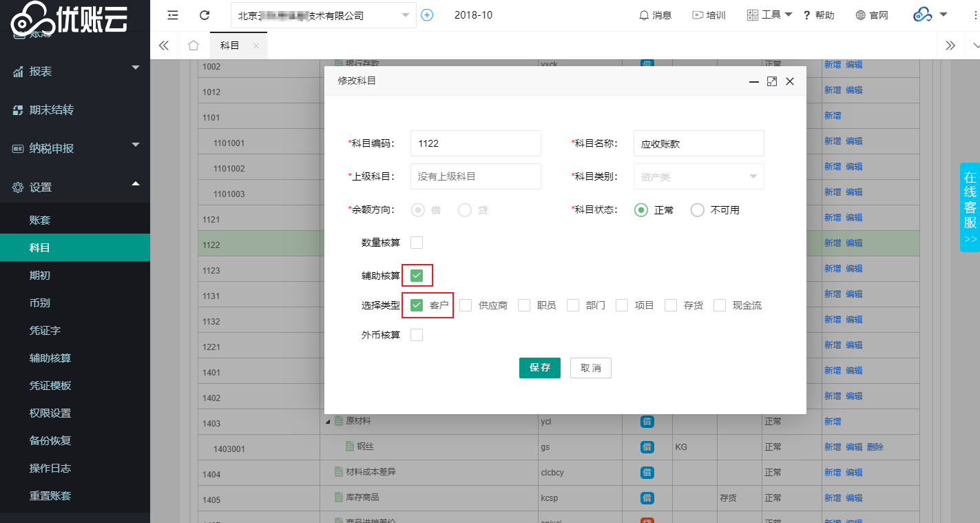980x523 pixels.
Task: Check the 供应商 type checkbox
Action: (x=466, y=305)
